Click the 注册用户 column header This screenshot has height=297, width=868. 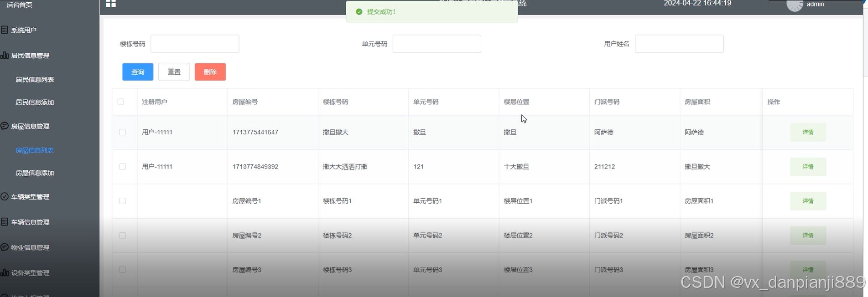click(x=155, y=102)
